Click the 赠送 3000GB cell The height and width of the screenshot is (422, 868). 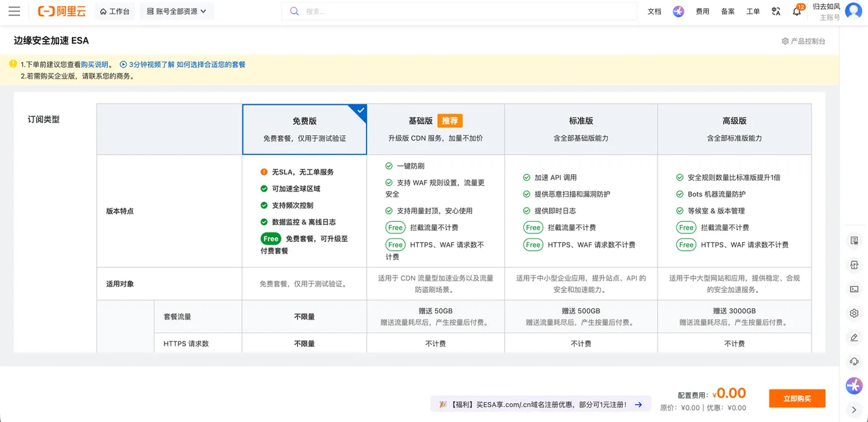(x=734, y=316)
